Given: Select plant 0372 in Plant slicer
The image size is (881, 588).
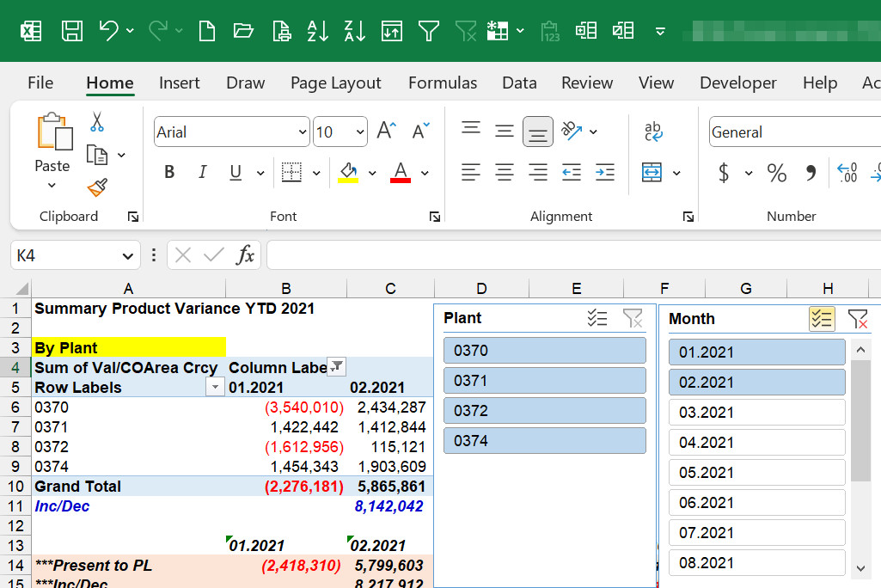Looking at the screenshot, I should tap(544, 411).
